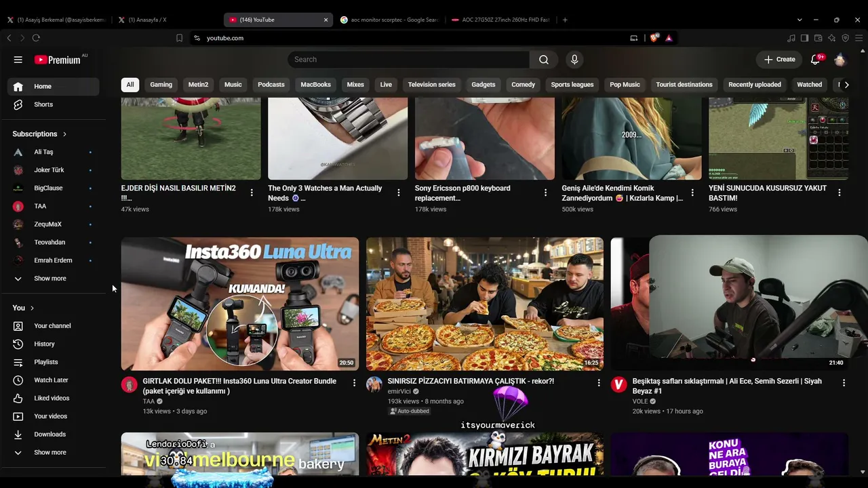Open the notifications bell
This screenshot has width=868, height=488.
(816, 60)
